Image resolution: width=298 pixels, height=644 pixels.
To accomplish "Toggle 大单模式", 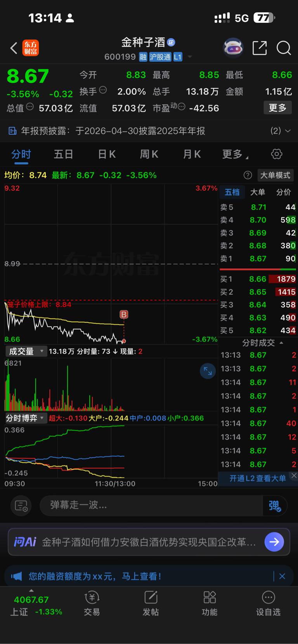I will (x=275, y=175).
